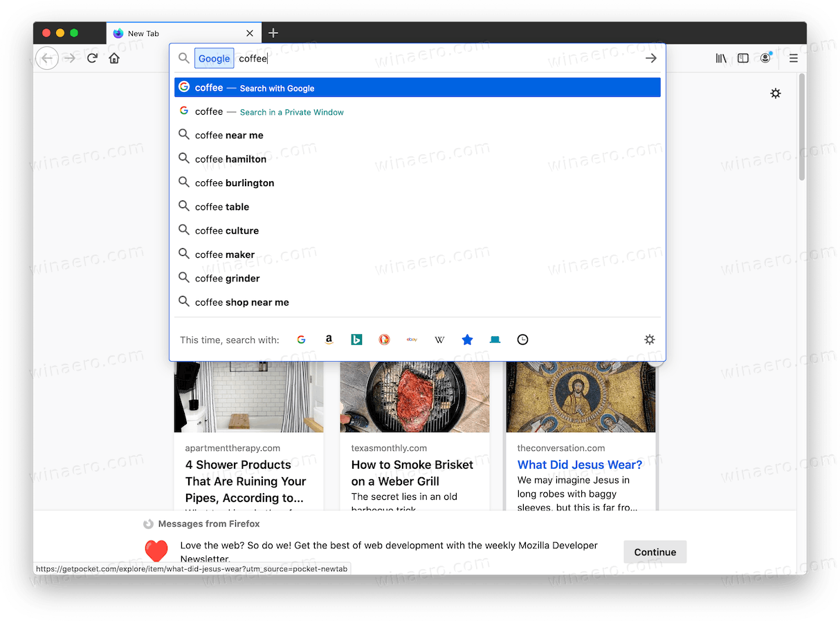Show the sidebars panel
This screenshot has height=621, width=840.
point(743,59)
